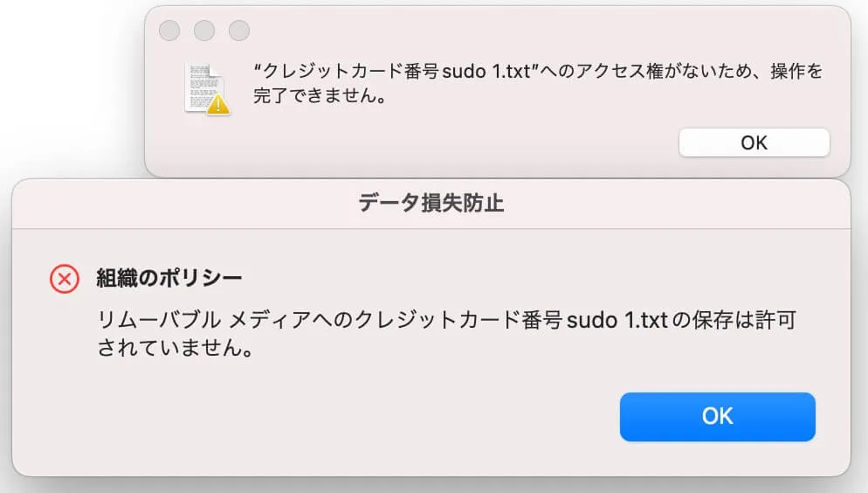Click the blue OK button in データ損失防止 dialog
868x493 pixels.
717,417
